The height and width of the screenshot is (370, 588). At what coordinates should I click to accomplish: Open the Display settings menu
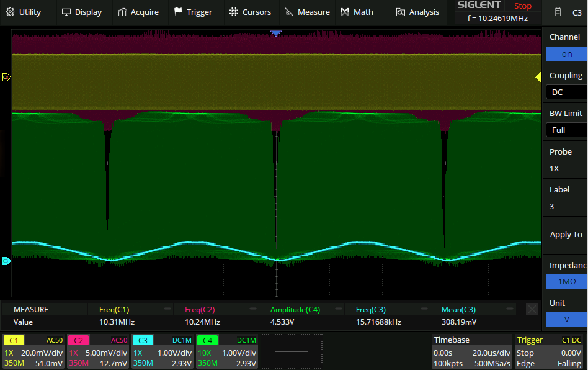point(81,12)
